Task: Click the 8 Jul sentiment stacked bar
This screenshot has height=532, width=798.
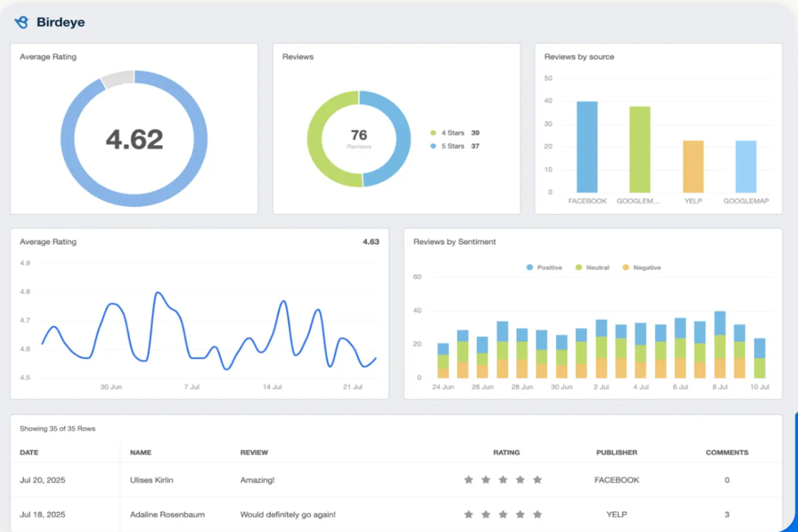Action: 720,345
